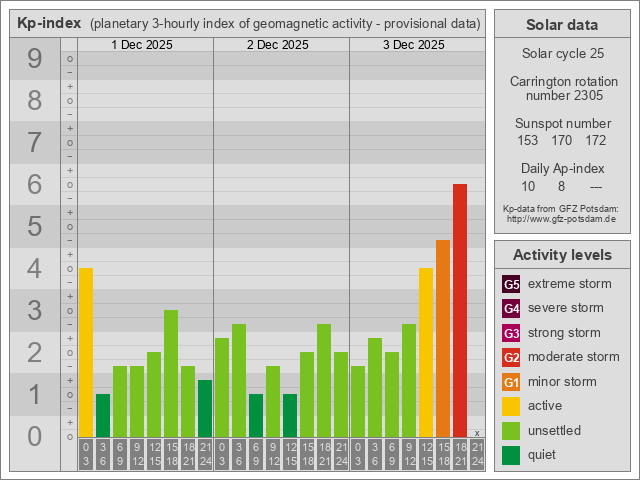Click the G4 severe storm legend icon

coord(511,308)
